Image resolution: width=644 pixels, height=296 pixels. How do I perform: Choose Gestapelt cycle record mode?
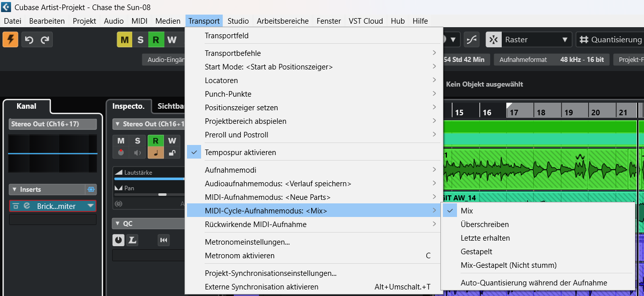537,251
